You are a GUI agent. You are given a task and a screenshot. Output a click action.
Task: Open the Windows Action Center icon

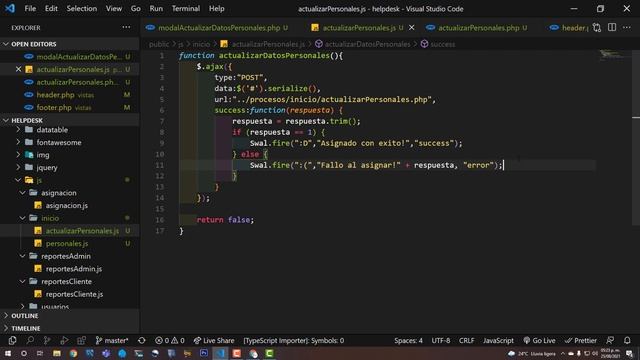point(629,353)
